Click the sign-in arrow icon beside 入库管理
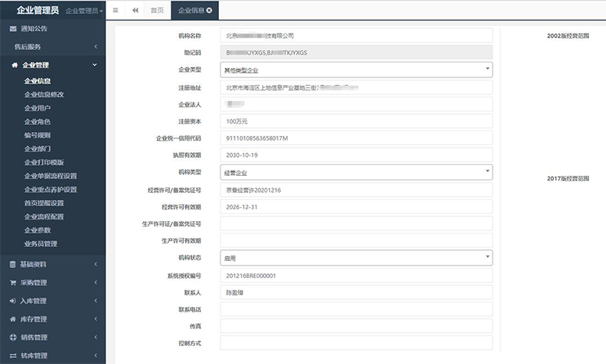606x364 pixels. pyautogui.click(x=13, y=301)
